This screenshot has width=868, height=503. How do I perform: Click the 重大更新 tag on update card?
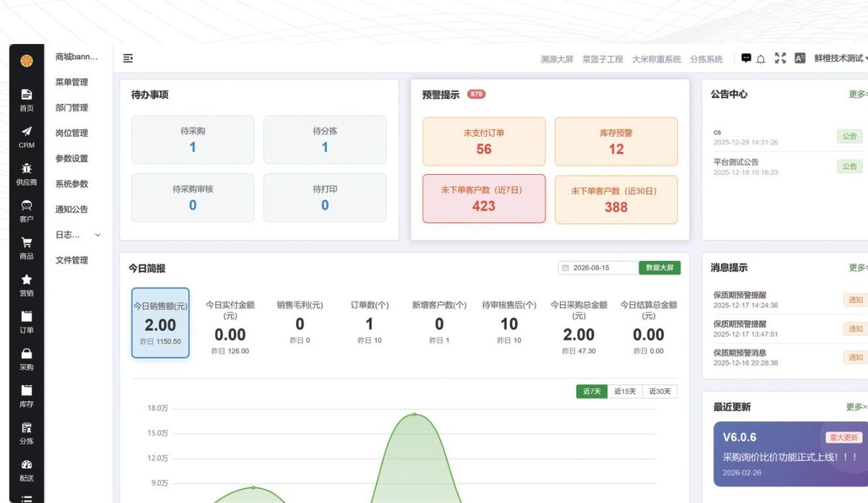click(844, 437)
